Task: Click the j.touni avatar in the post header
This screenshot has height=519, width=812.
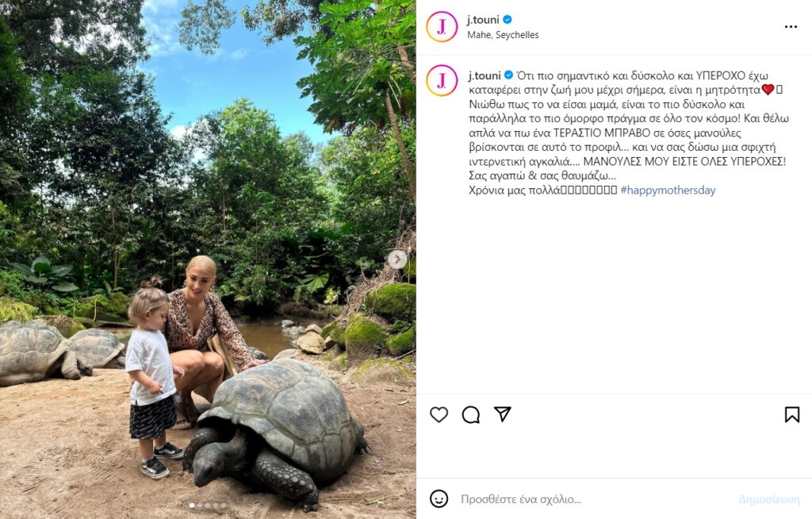Action: pyautogui.click(x=442, y=27)
